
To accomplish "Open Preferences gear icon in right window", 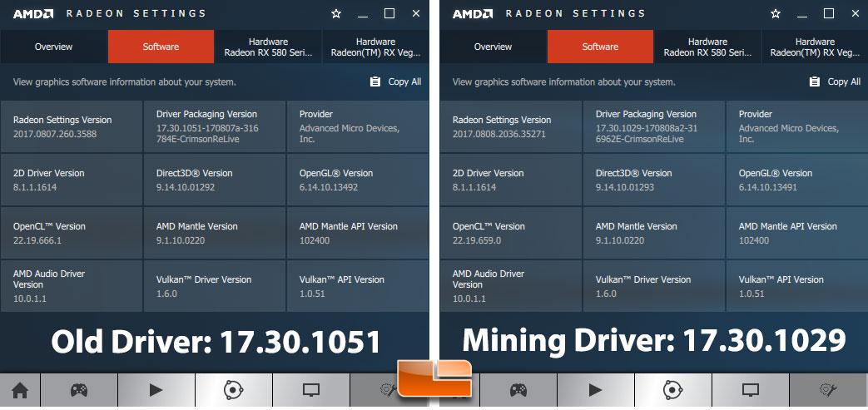I will 827,389.
